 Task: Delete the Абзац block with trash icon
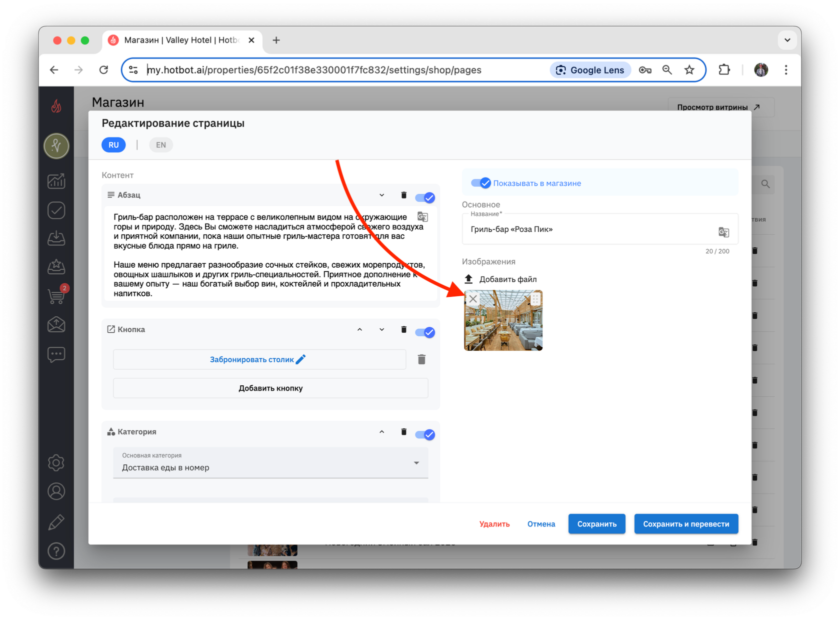coord(403,195)
